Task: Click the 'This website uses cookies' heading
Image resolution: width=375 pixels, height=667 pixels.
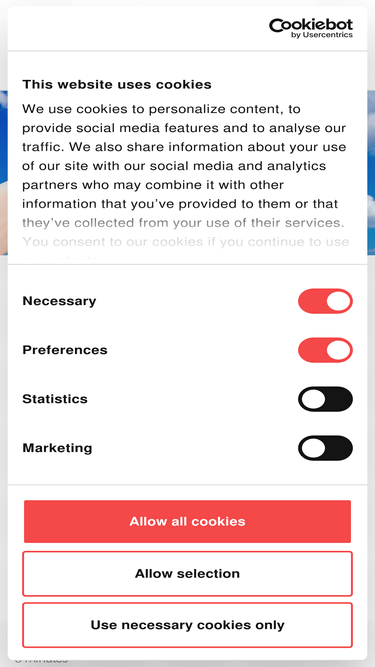Action: pyautogui.click(x=117, y=84)
